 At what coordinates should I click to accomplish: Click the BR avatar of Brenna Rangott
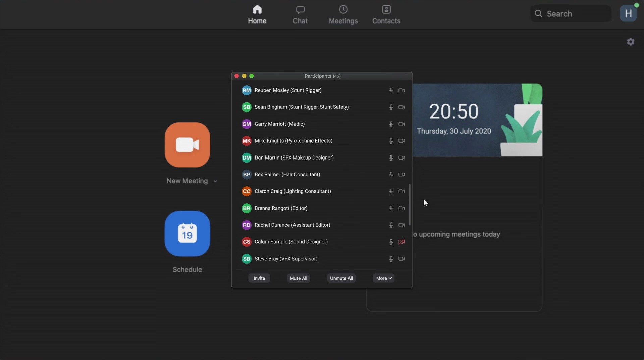247,208
